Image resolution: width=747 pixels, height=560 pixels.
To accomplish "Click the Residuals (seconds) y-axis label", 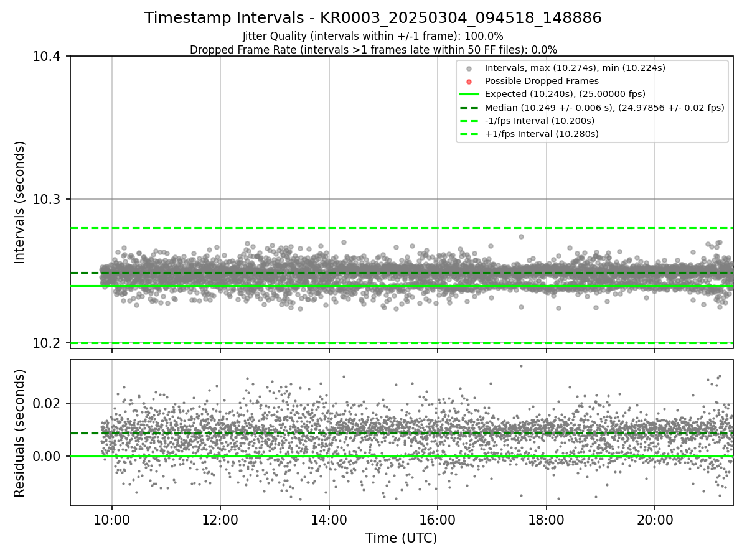I will (x=20, y=433).
